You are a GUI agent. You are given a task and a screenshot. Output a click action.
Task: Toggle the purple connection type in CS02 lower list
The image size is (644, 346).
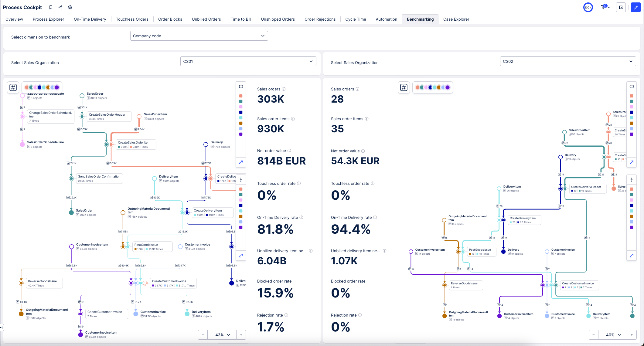(632, 227)
